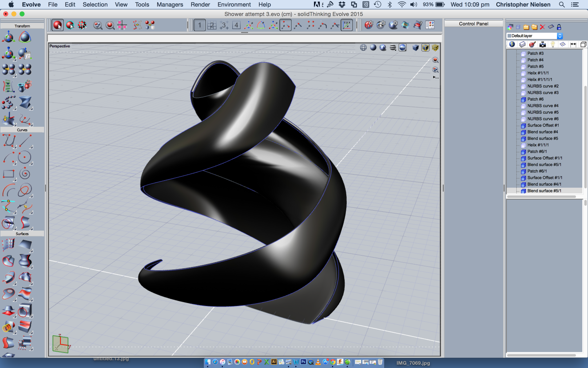Click the Perspective viewport label
This screenshot has width=588, height=368.
[60, 46]
